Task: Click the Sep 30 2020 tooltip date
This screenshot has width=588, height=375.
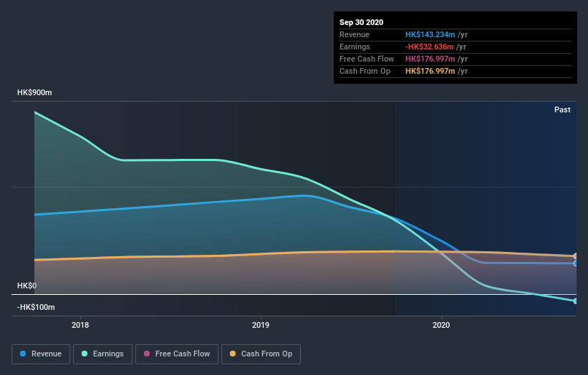Action: (x=361, y=22)
